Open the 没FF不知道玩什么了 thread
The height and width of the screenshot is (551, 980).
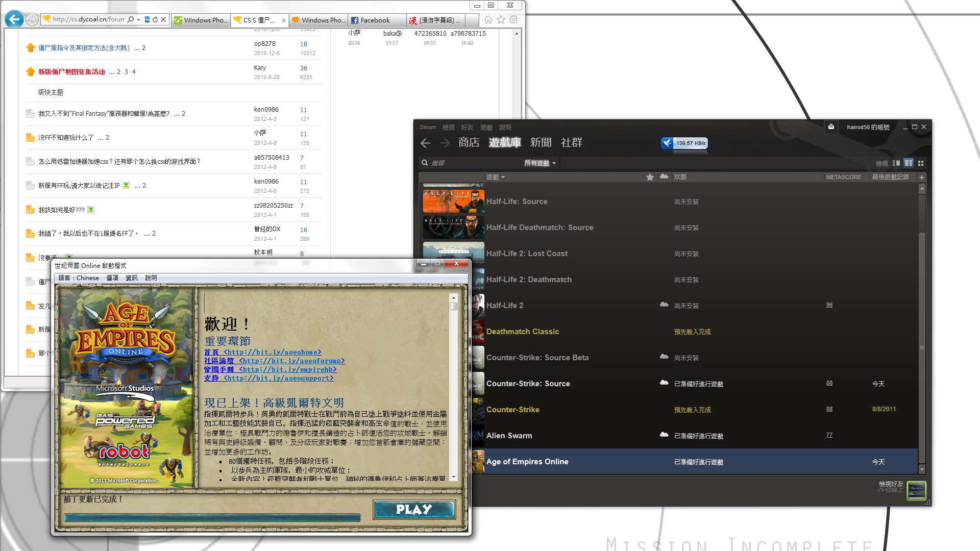66,137
